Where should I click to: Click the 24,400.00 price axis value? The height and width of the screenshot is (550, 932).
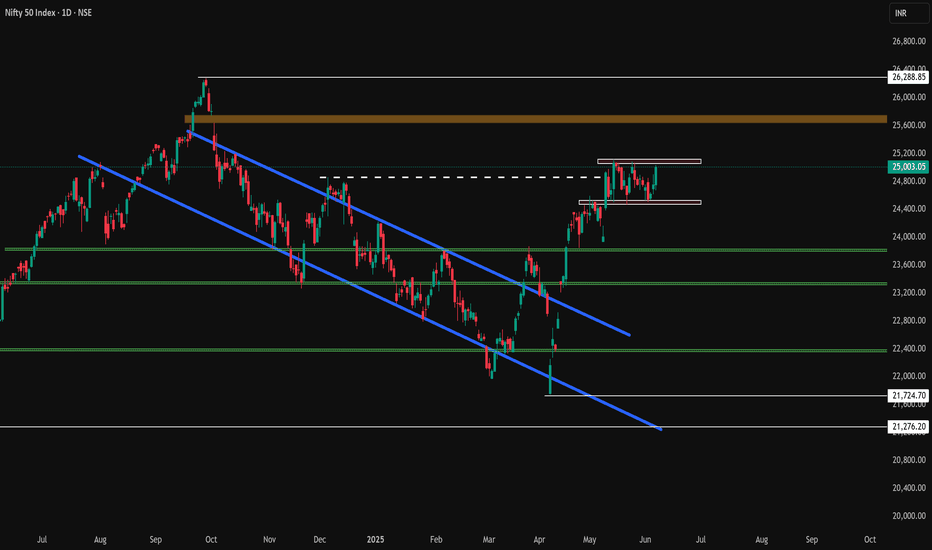point(909,209)
